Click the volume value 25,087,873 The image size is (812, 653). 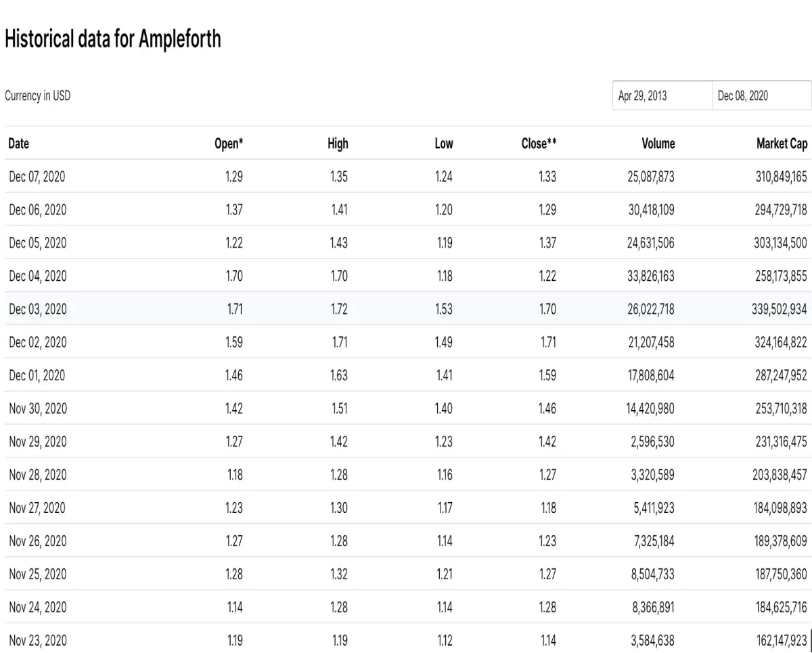click(x=652, y=177)
